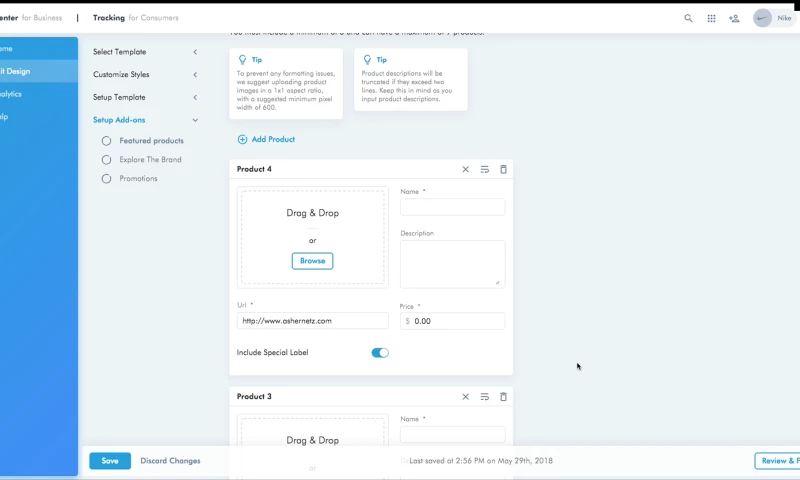Click the Product 3 Drag & Drop area
Viewport: 800px width, 480px height.
point(312,440)
